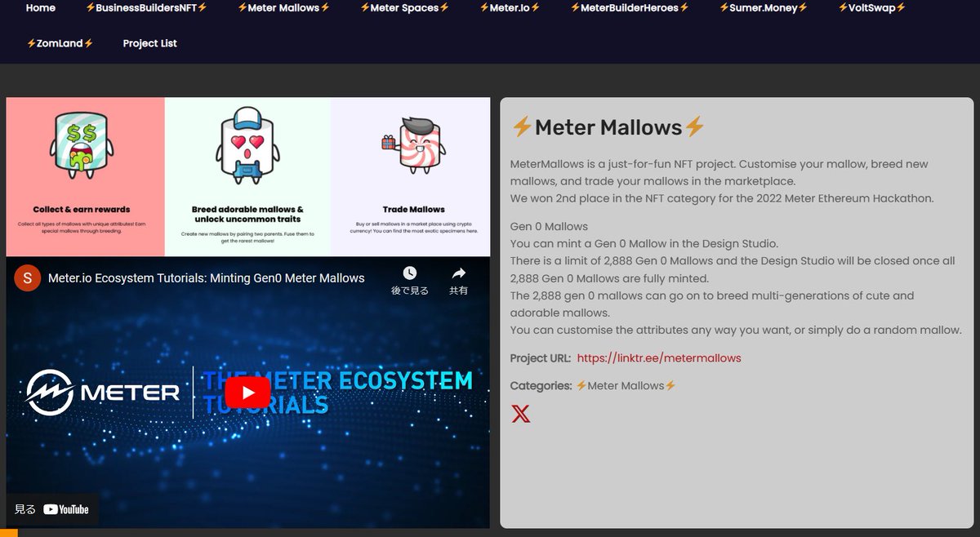Screen dimensions: 980x537
Task: Open MeterBuilderHeroes menu item
Action: click(629, 7)
